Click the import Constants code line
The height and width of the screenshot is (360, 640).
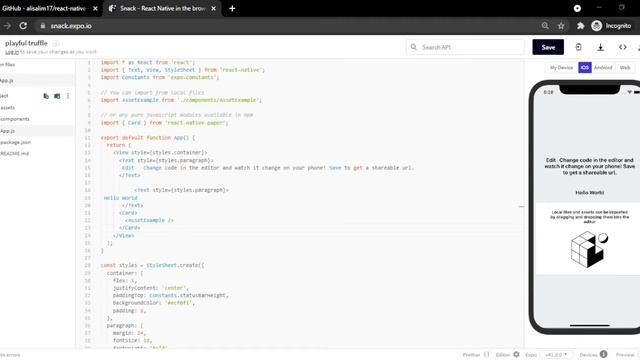(160, 78)
